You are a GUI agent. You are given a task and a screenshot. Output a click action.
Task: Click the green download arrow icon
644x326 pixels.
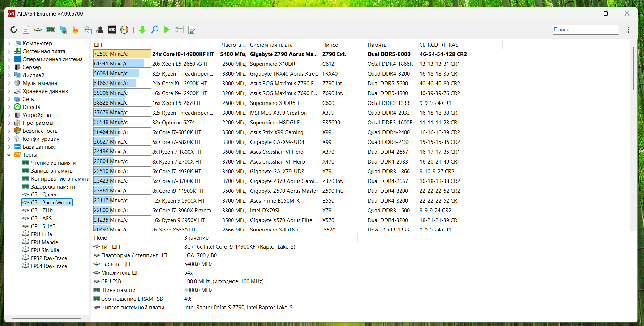(x=142, y=30)
